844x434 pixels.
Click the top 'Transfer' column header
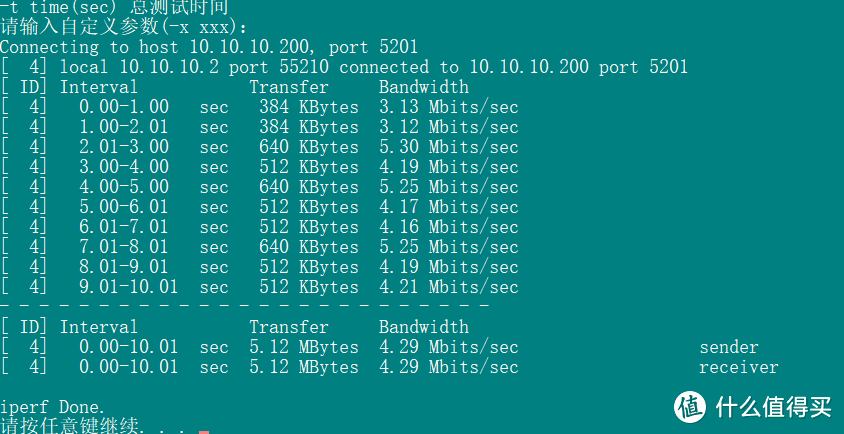pyautogui.click(x=289, y=87)
